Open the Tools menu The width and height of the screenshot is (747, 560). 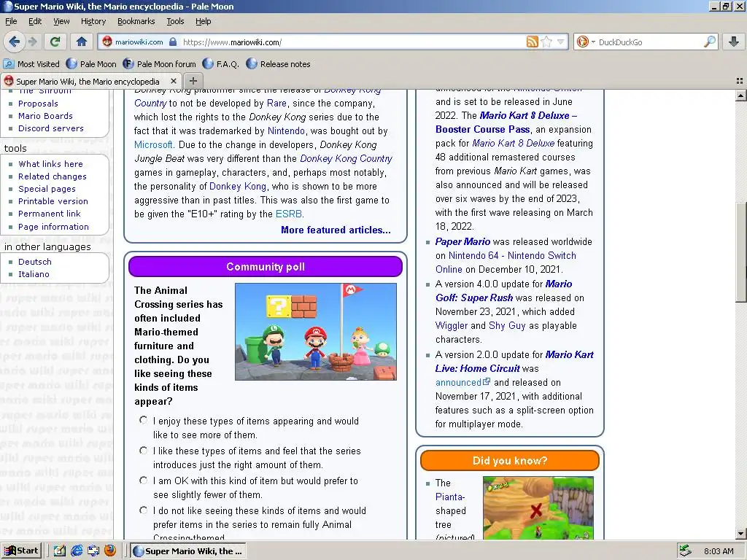pyautogui.click(x=175, y=21)
